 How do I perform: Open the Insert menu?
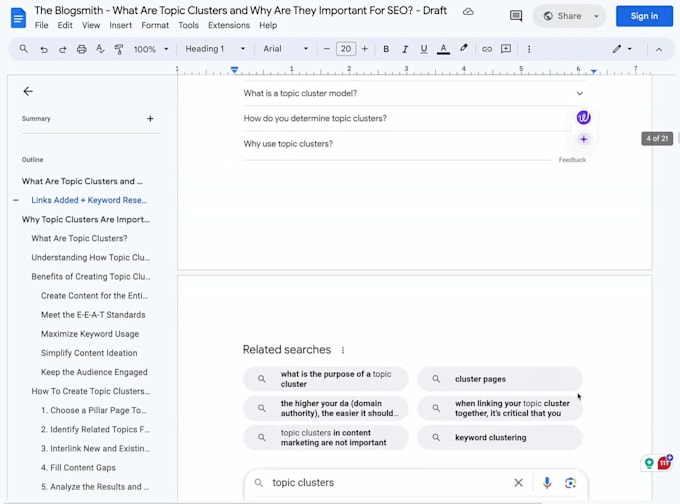point(121,25)
